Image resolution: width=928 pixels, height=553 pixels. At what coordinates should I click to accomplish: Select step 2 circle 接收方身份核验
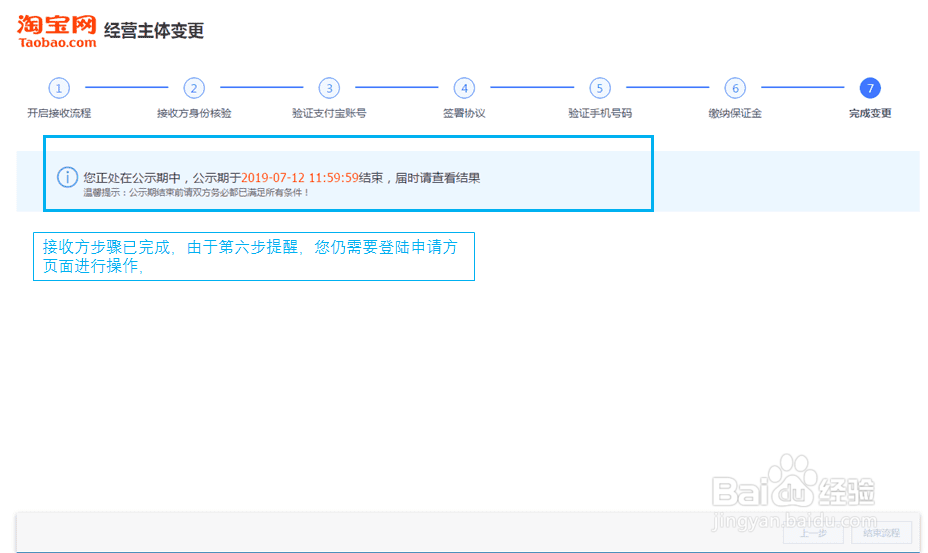coord(194,88)
